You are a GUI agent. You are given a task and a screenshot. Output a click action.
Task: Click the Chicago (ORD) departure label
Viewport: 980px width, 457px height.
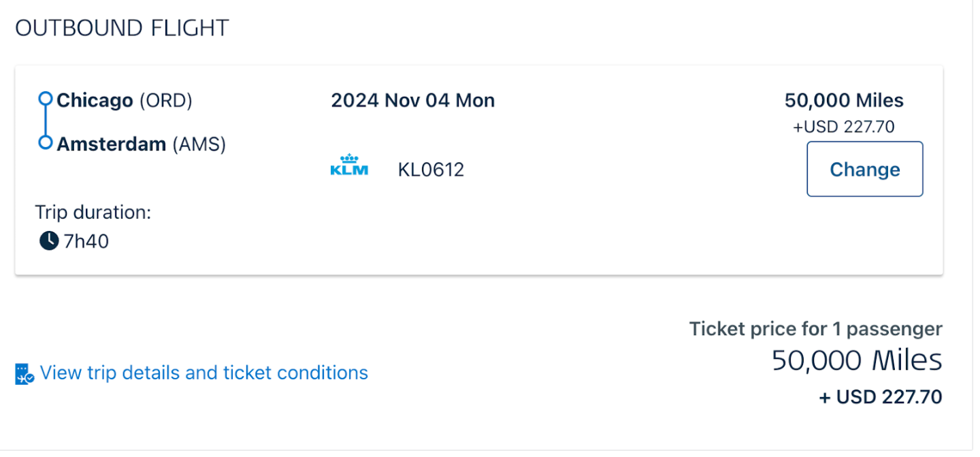[125, 101]
